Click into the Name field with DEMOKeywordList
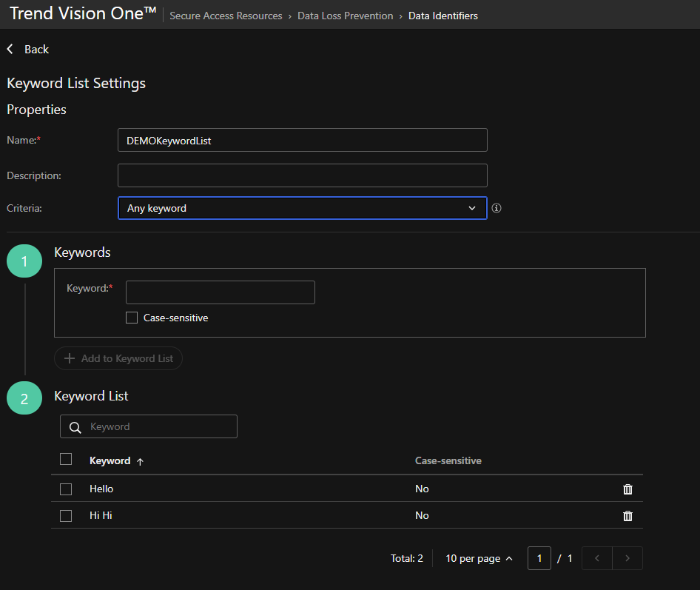Image resolution: width=700 pixels, height=590 pixels. click(302, 140)
